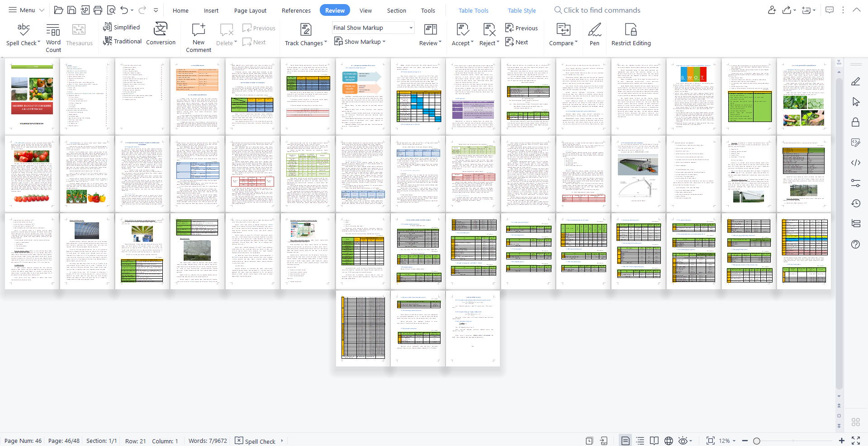
Task: Toggle Eye Protection mode in status bar
Action: [x=683, y=441]
